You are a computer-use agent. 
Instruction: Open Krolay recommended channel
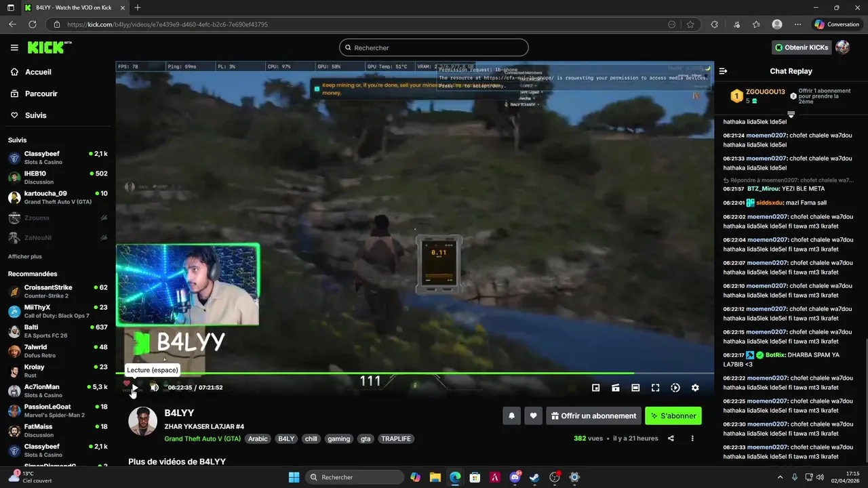click(x=58, y=371)
